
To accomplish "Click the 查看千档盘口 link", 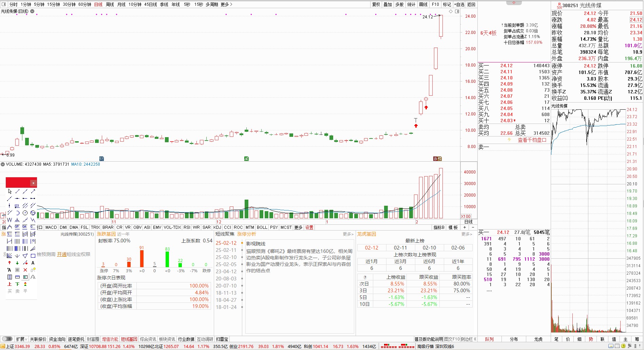I will pos(532,140).
